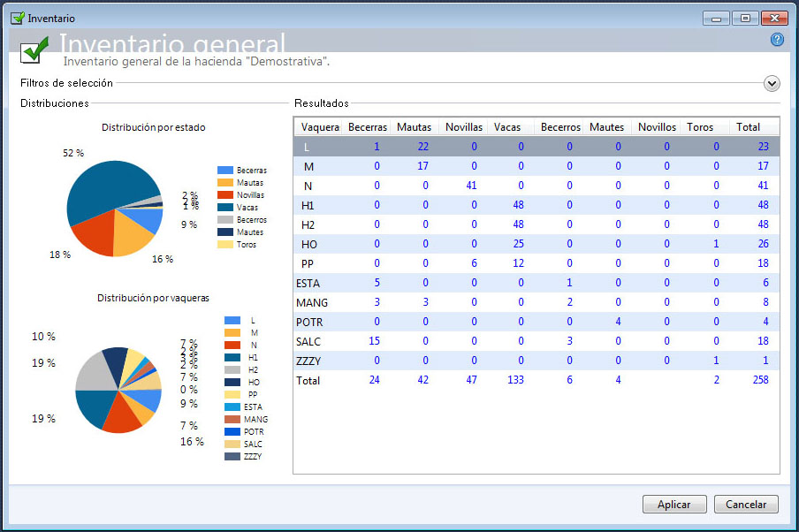
Task: Maximize the Inventario window
Action: point(745,18)
